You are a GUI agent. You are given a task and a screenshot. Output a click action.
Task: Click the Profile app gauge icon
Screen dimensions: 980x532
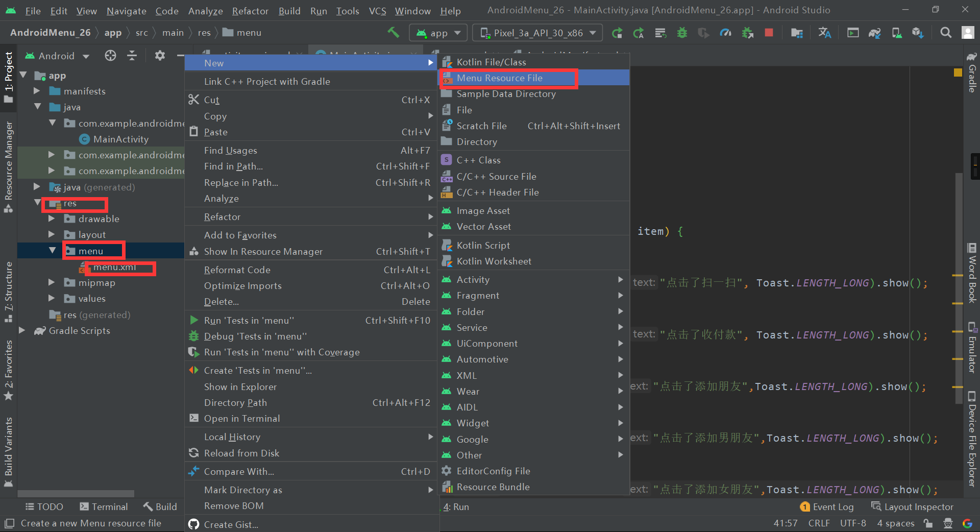pos(725,33)
